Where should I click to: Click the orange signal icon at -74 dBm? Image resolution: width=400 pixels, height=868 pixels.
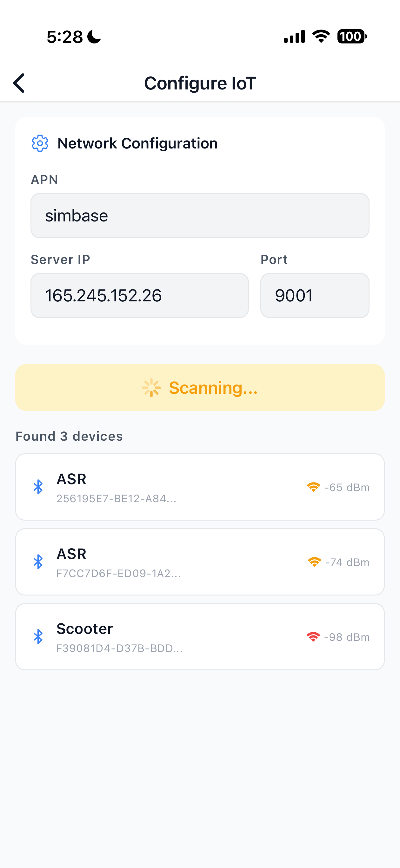point(314,562)
